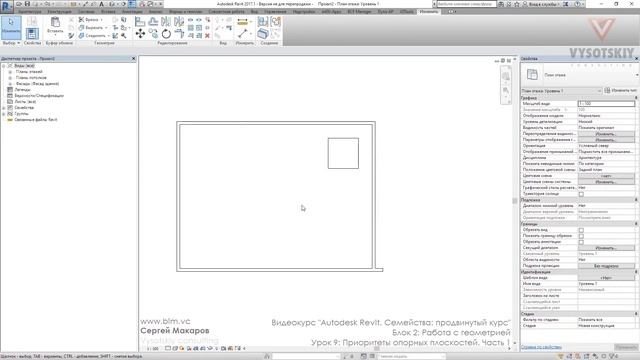
Task: Expand the Группы tree node
Action: click(x=4, y=114)
